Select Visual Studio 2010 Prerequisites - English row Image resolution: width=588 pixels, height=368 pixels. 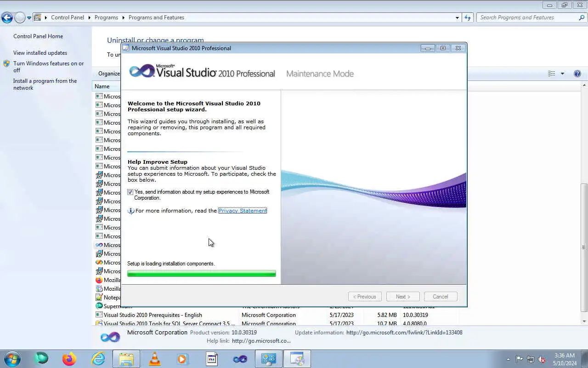[277, 315]
